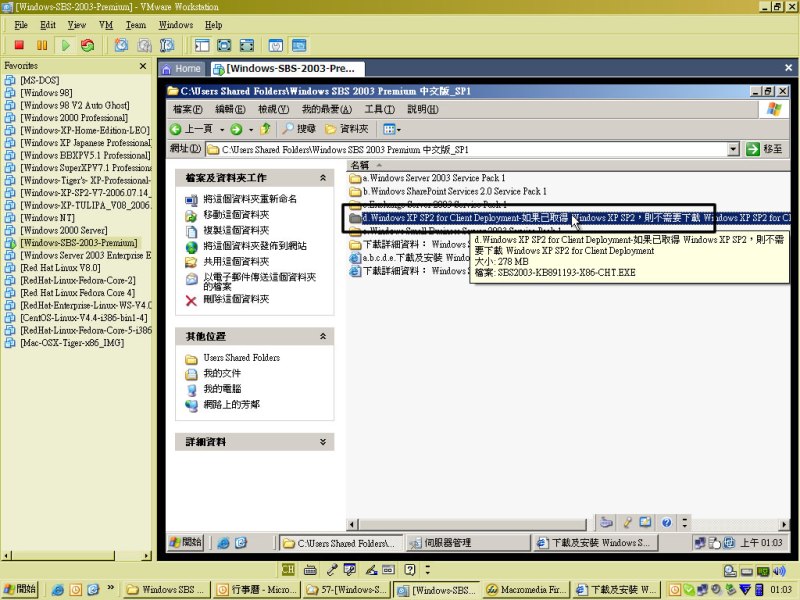Click 將這個資料夾重新命名 rename link
Viewport: 800px width, 600px height.
(250, 199)
